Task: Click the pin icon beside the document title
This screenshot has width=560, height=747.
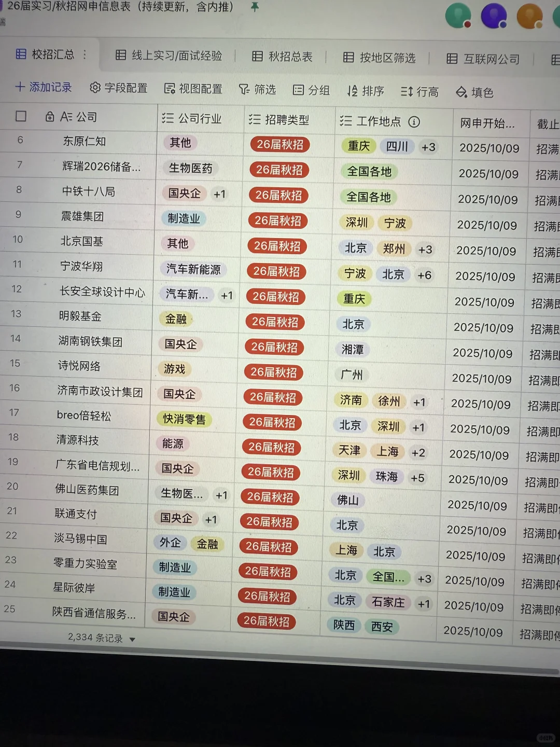Action: pos(255,7)
